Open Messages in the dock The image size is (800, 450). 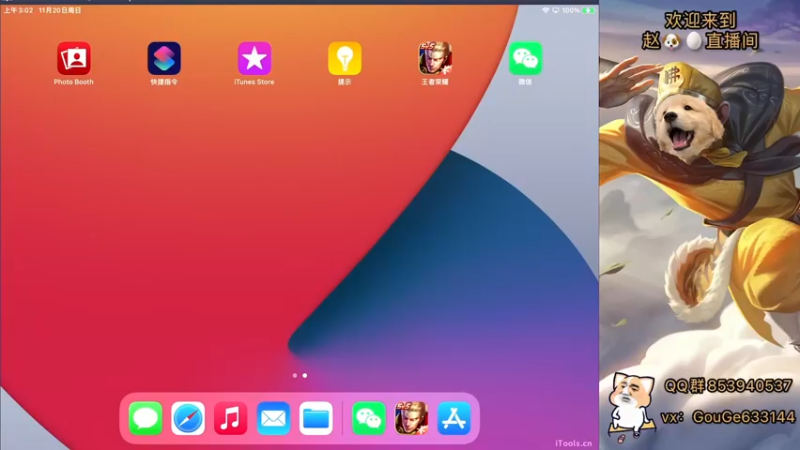145,418
